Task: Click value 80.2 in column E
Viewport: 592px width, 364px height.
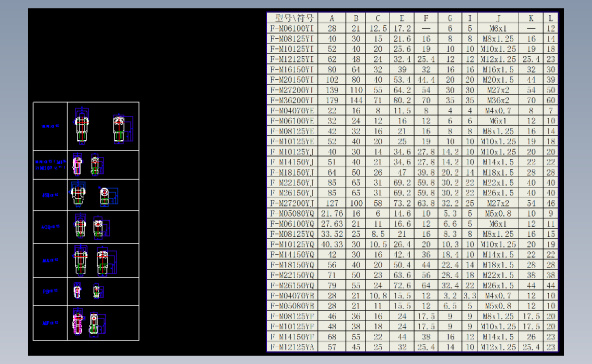Action: [x=402, y=100]
